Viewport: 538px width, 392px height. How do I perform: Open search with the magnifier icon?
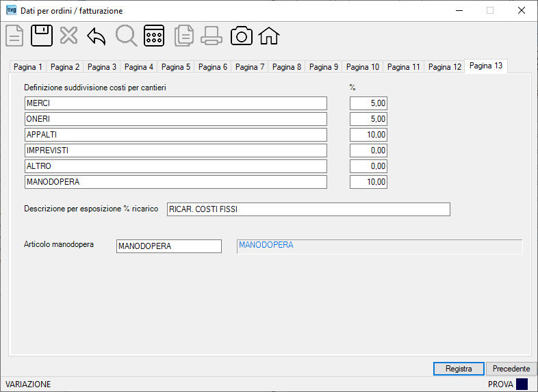click(x=126, y=36)
